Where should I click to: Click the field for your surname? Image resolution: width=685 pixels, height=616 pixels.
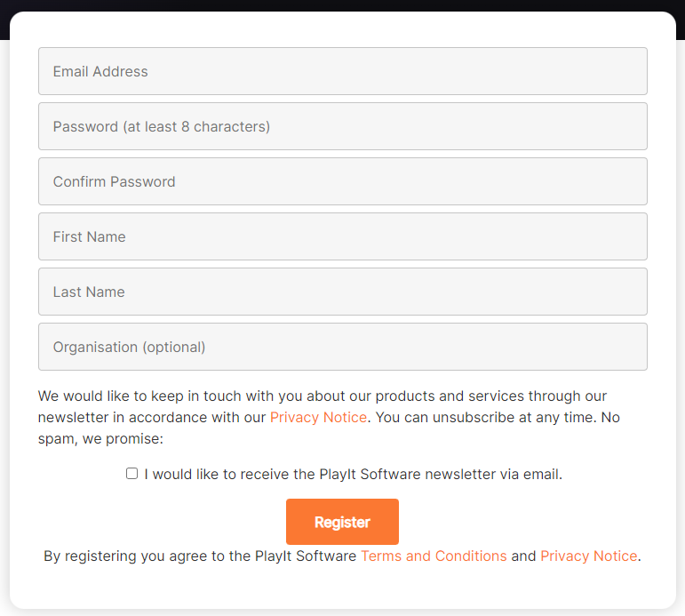[342, 292]
